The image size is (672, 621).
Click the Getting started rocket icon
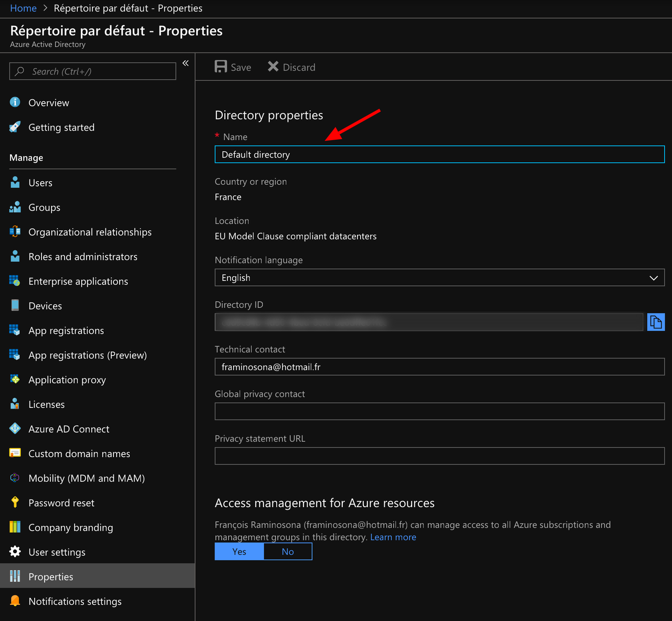(x=15, y=127)
